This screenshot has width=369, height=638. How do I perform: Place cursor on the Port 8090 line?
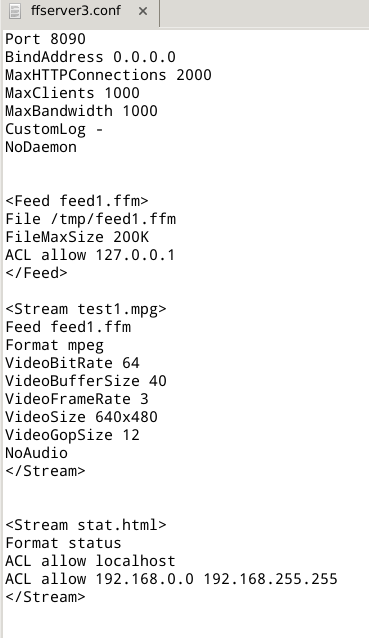45,39
